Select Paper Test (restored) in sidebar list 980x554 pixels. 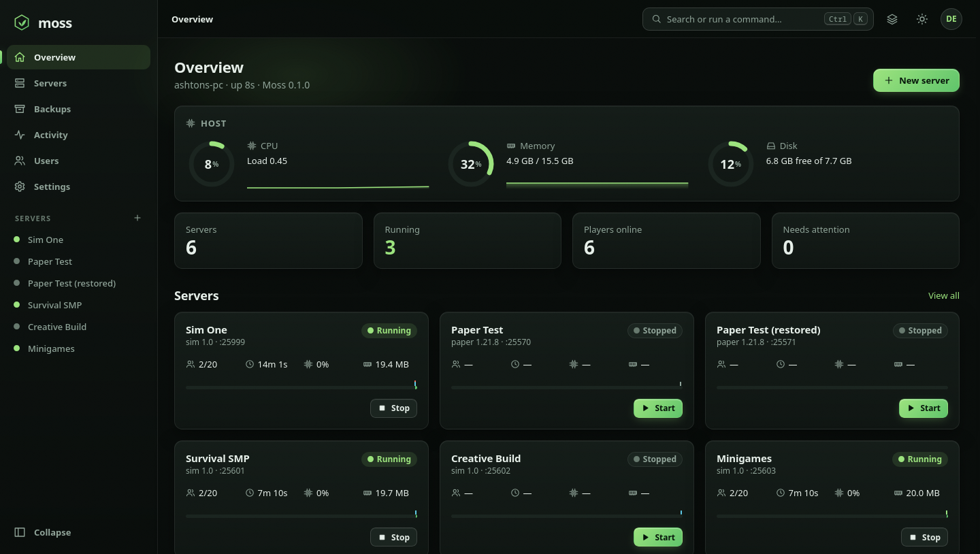point(78,283)
